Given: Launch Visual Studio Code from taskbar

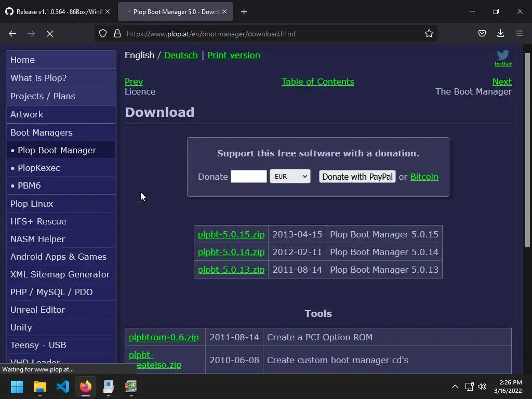Looking at the screenshot, I should click(63, 387).
